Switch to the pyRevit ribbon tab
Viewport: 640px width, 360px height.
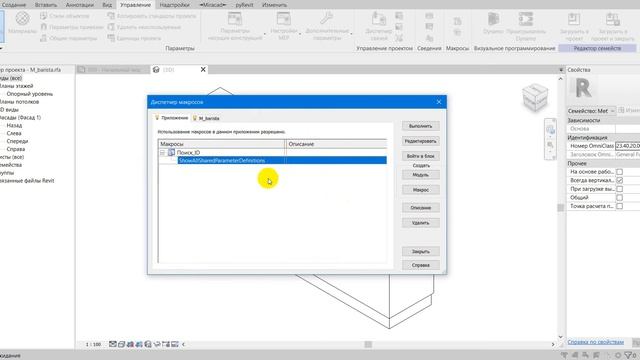click(244, 5)
